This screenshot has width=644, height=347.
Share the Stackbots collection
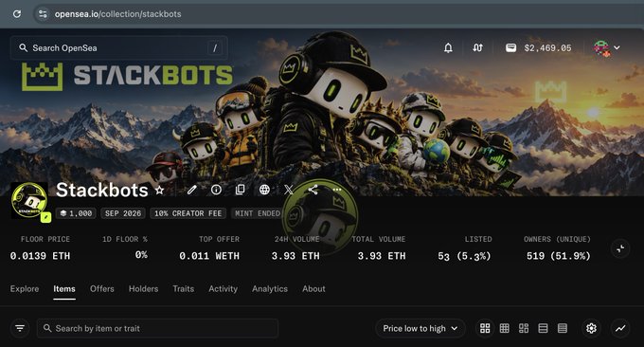313,190
